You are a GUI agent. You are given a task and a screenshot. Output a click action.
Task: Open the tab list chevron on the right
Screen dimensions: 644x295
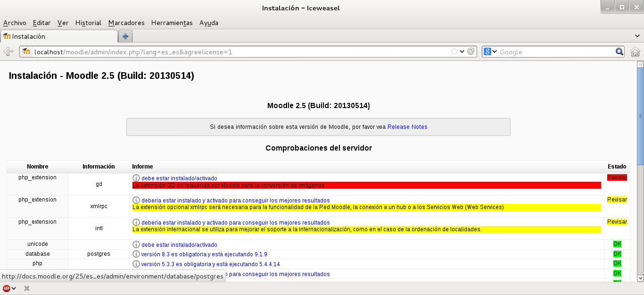click(x=637, y=36)
